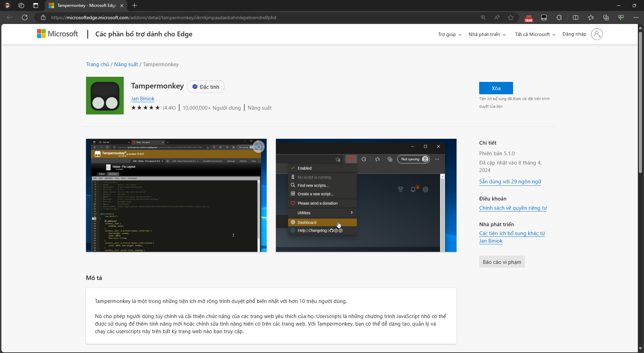Open the script editor screenshot thumbnail
The height and width of the screenshot is (353, 644).
[176, 195]
